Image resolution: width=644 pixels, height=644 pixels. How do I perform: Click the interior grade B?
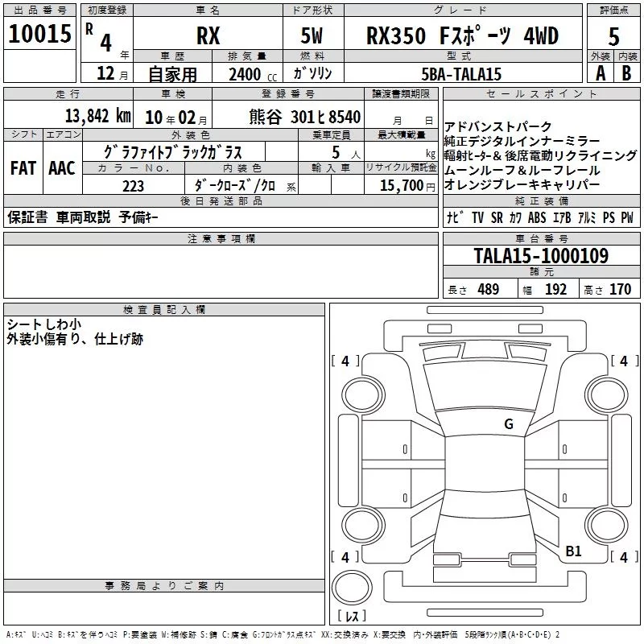(x=626, y=73)
